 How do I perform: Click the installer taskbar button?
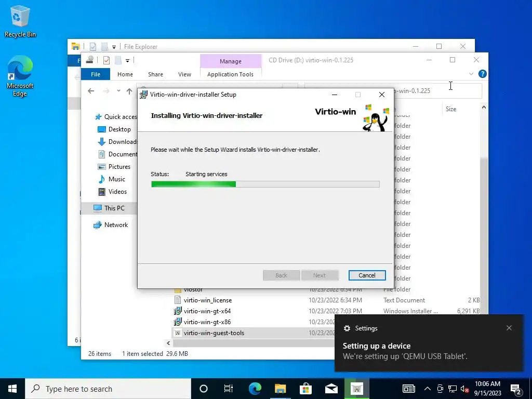[356, 389]
